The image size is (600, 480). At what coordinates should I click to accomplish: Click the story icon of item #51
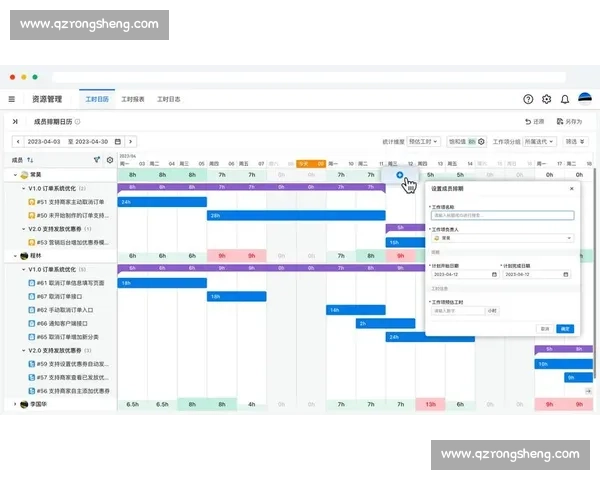point(32,202)
